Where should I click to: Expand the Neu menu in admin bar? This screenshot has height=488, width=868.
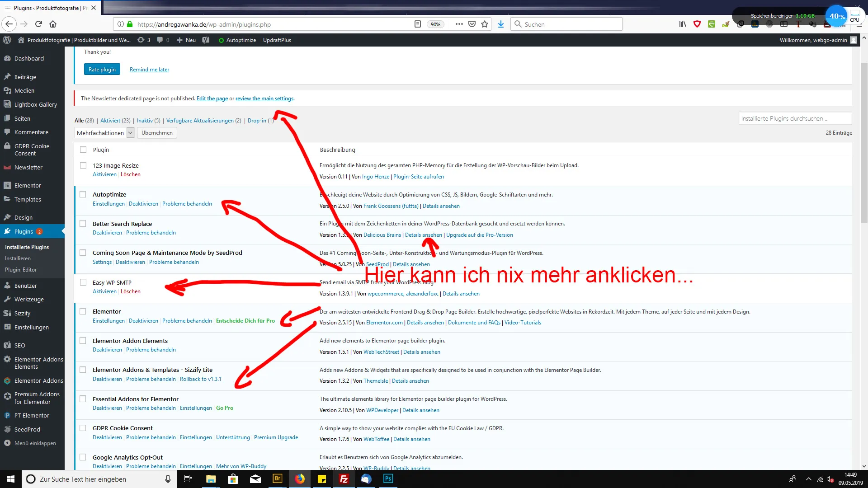click(x=186, y=40)
